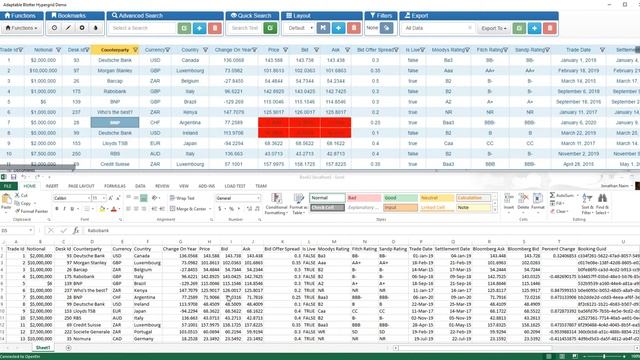
Task: Open the Export To dropdown
Action: click(493, 28)
